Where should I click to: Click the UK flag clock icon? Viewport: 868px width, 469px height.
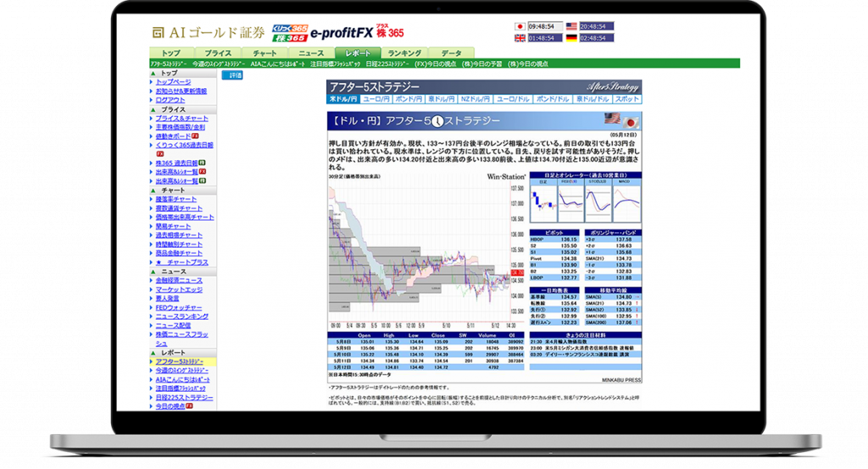[x=520, y=38]
